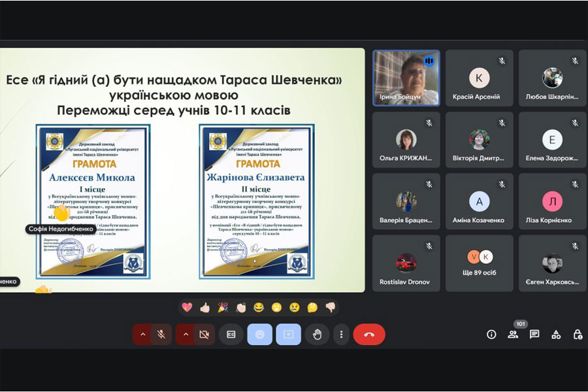This screenshot has height=392, width=588.
Task: Open camera video settings arrow
Action: [186, 335]
